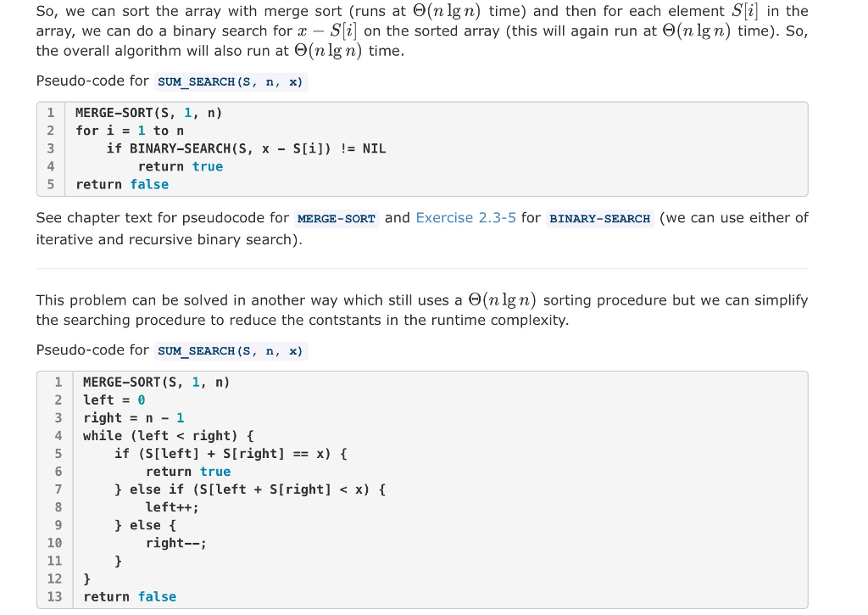Click 'if BINARY-SEARCH(S, x - S[i]) != NIL' line
868x615 pixels.
point(247,148)
